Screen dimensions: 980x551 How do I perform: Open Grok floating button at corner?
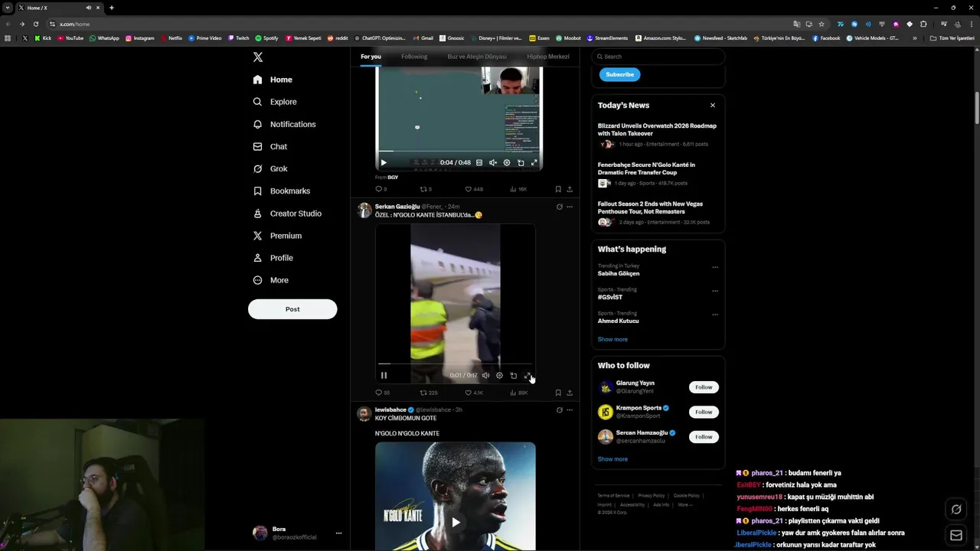(956, 510)
